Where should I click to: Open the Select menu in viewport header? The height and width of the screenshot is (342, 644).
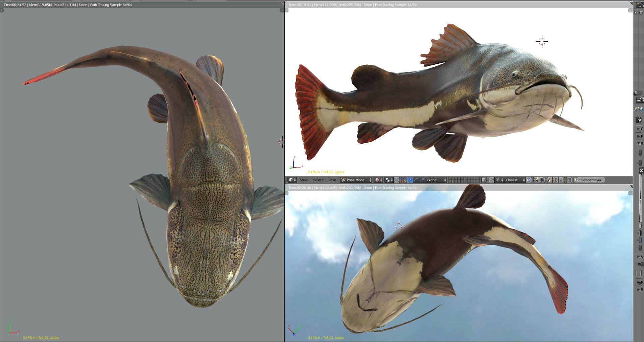(x=318, y=180)
